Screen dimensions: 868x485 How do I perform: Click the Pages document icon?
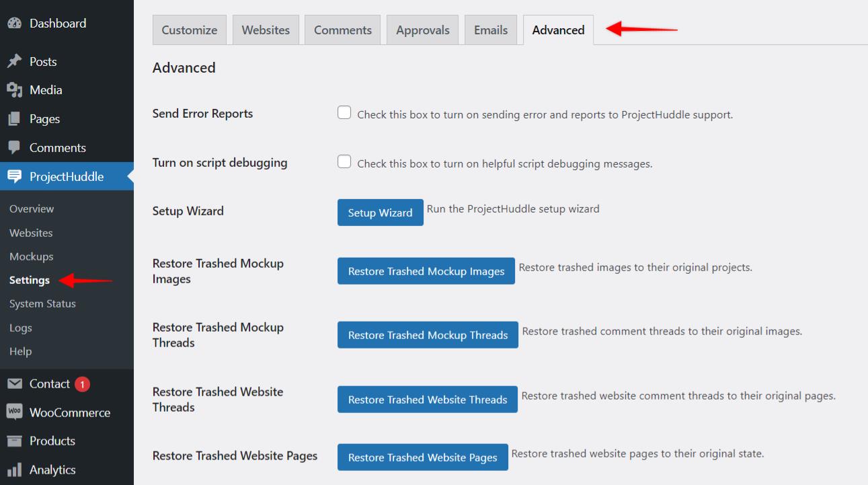tap(14, 119)
